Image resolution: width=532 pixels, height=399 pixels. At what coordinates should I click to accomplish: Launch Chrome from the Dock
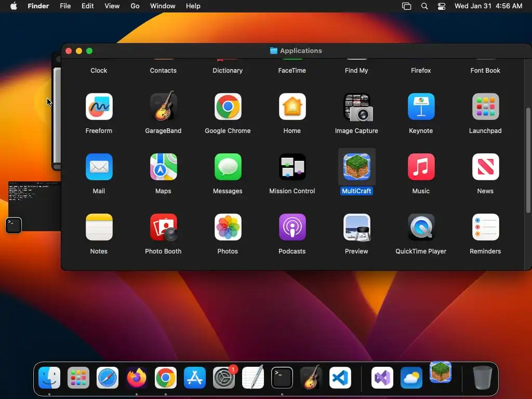click(x=166, y=377)
